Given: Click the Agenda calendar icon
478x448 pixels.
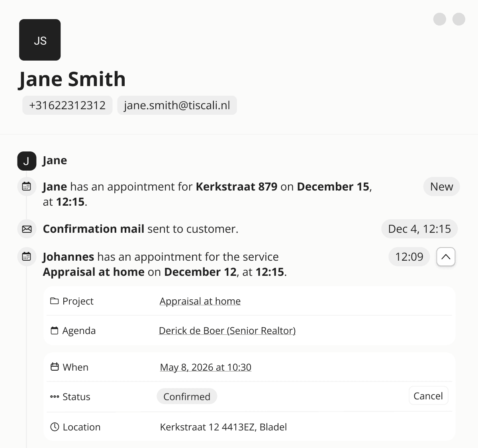Looking at the screenshot, I should pos(55,330).
